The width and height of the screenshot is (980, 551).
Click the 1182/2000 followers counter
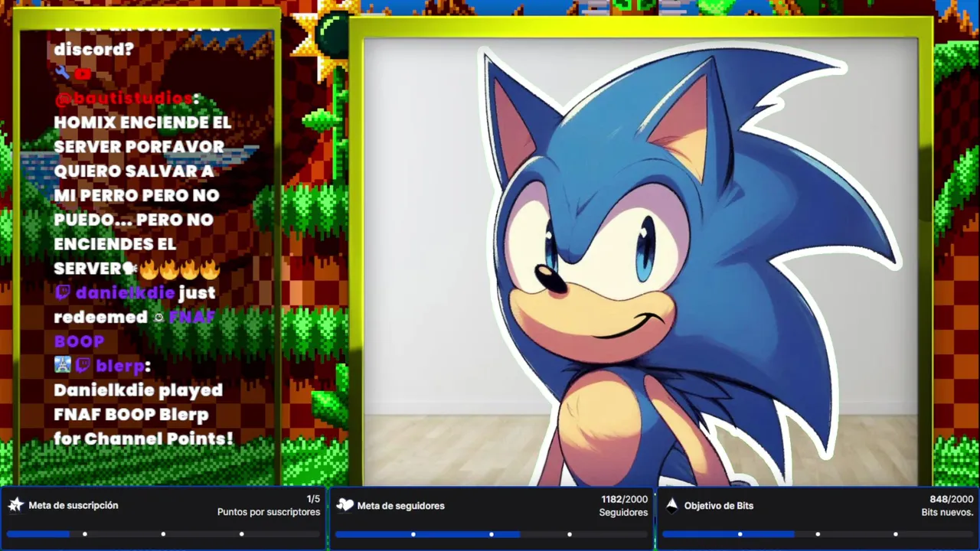point(624,499)
